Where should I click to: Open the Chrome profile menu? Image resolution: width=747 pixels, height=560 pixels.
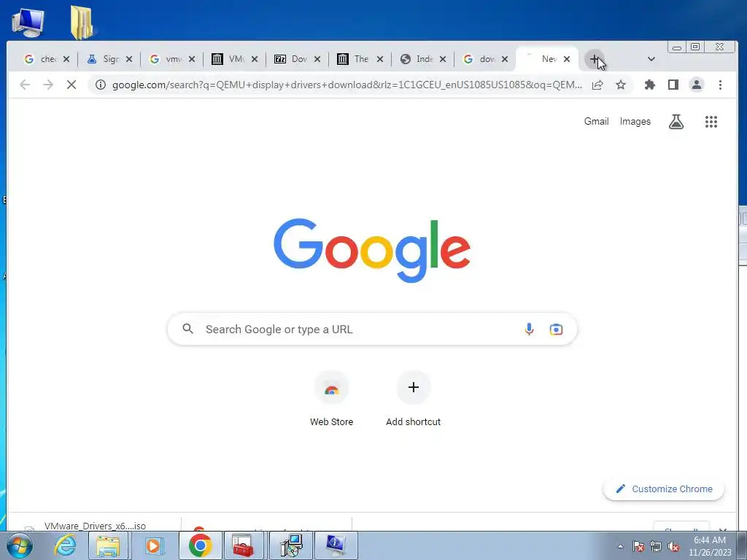point(697,85)
